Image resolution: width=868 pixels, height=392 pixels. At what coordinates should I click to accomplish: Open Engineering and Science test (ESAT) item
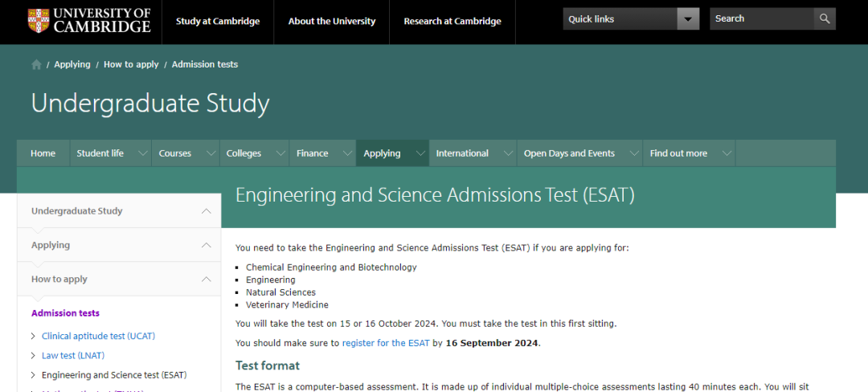coord(114,375)
